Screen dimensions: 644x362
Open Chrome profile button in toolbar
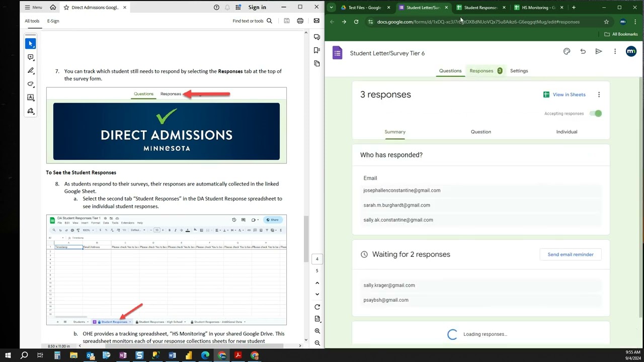tap(623, 22)
